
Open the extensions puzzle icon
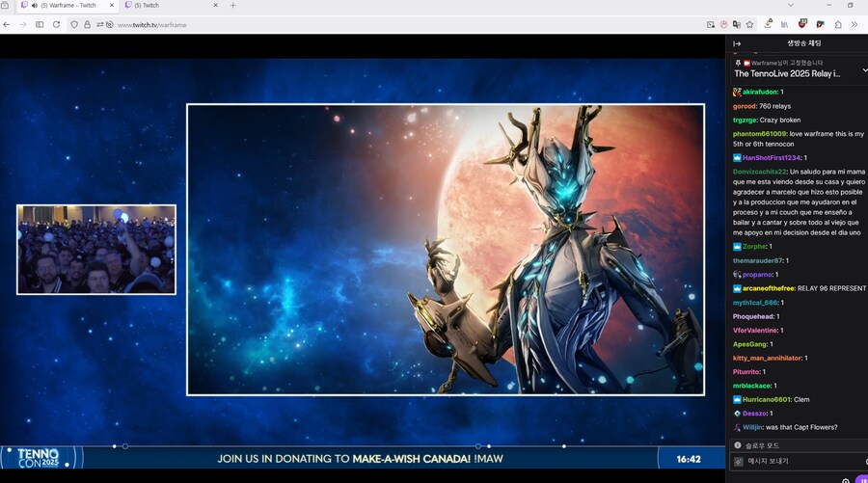click(x=838, y=24)
